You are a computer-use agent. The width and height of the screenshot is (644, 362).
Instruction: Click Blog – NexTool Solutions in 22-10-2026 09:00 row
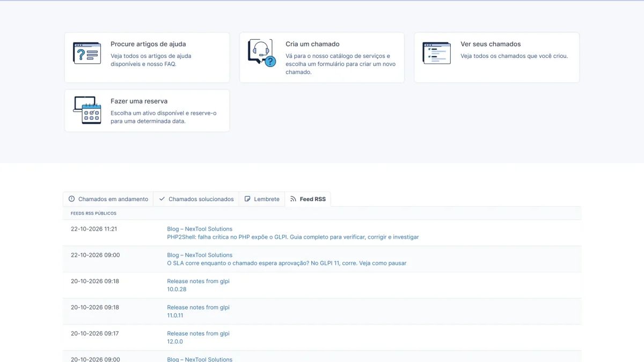pos(200,255)
